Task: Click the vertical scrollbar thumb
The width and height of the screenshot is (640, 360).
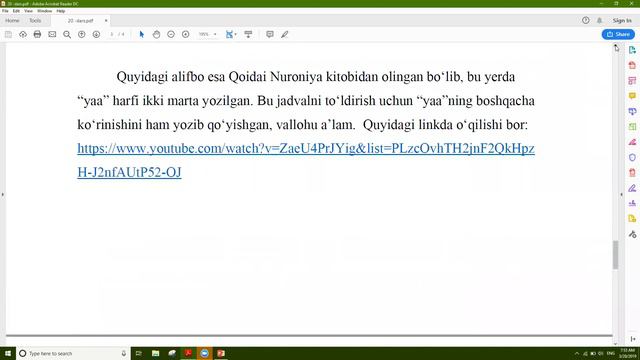Action: 616,255
